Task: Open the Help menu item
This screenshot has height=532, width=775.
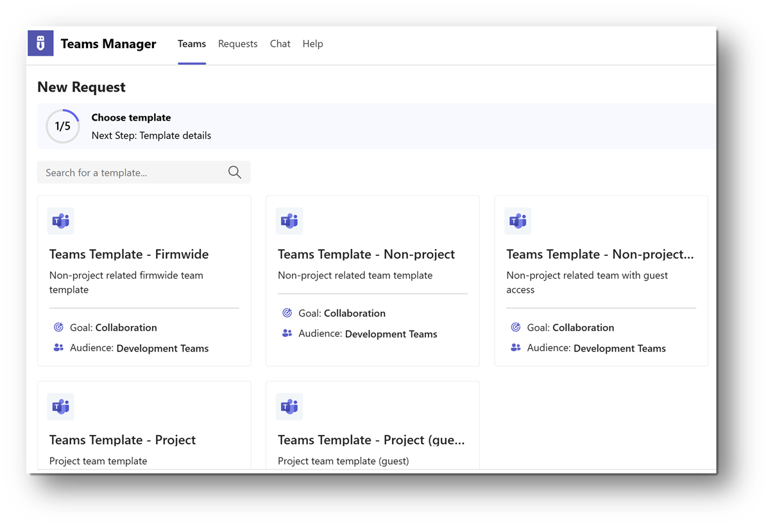Action: (x=312, y=44)
